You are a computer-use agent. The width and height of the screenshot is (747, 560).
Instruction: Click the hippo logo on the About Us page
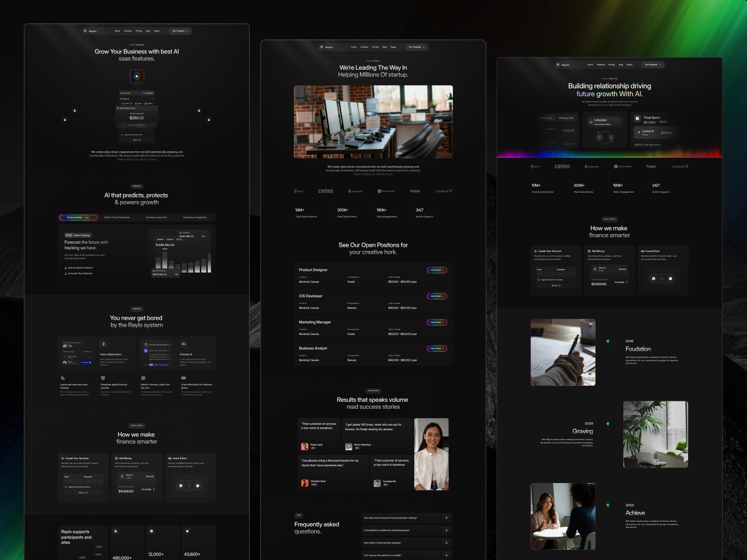click(x=651, y=167)
